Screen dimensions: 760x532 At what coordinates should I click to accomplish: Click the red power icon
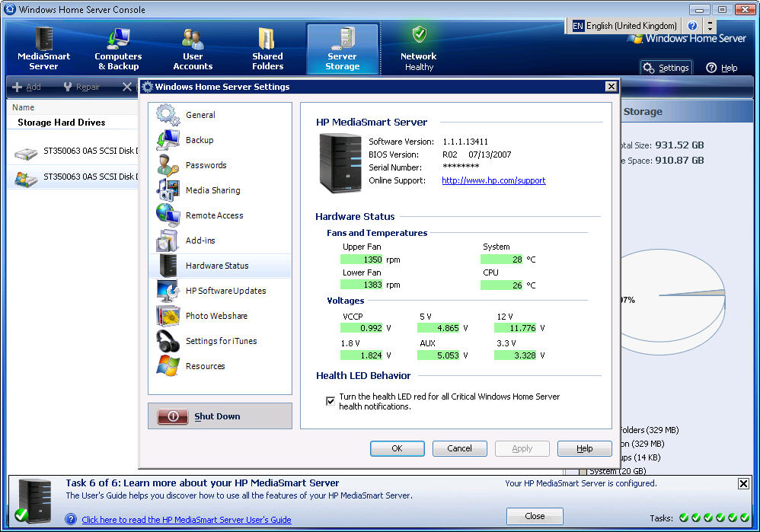click(173, 416)
